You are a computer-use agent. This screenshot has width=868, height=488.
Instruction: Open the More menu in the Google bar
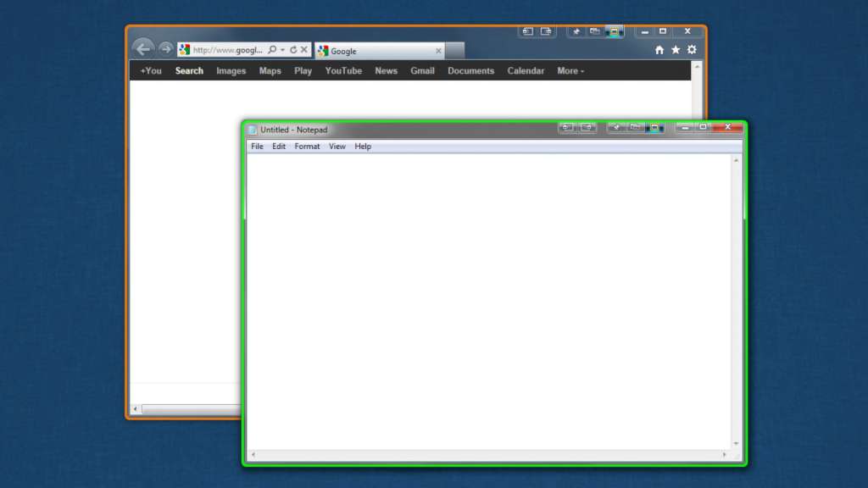(569, 71)
